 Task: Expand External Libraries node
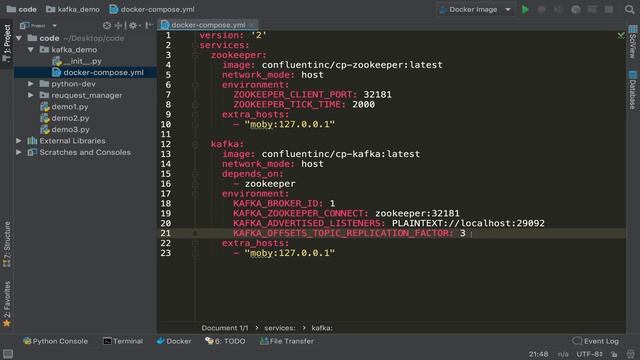click(19, 141)
